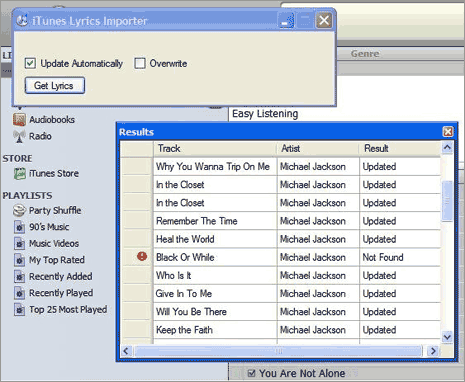
Task: Select the Black Or White track cell
Action: [x=215, y=257]
